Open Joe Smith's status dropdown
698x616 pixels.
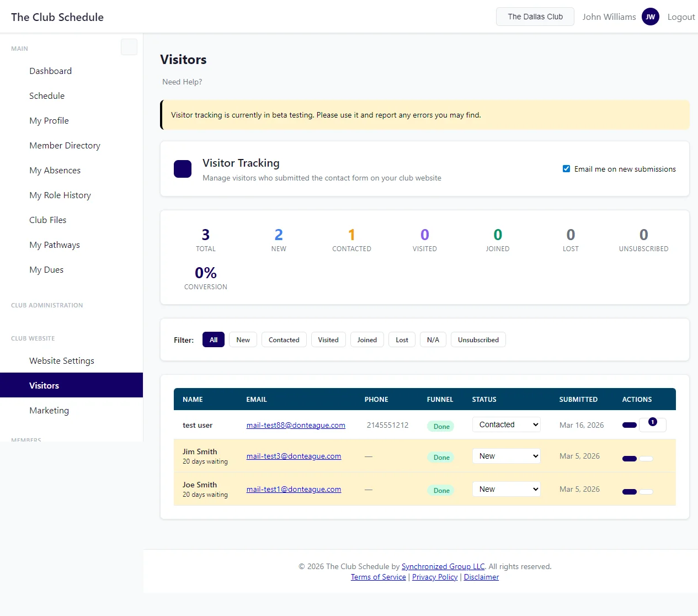point(506,489)
